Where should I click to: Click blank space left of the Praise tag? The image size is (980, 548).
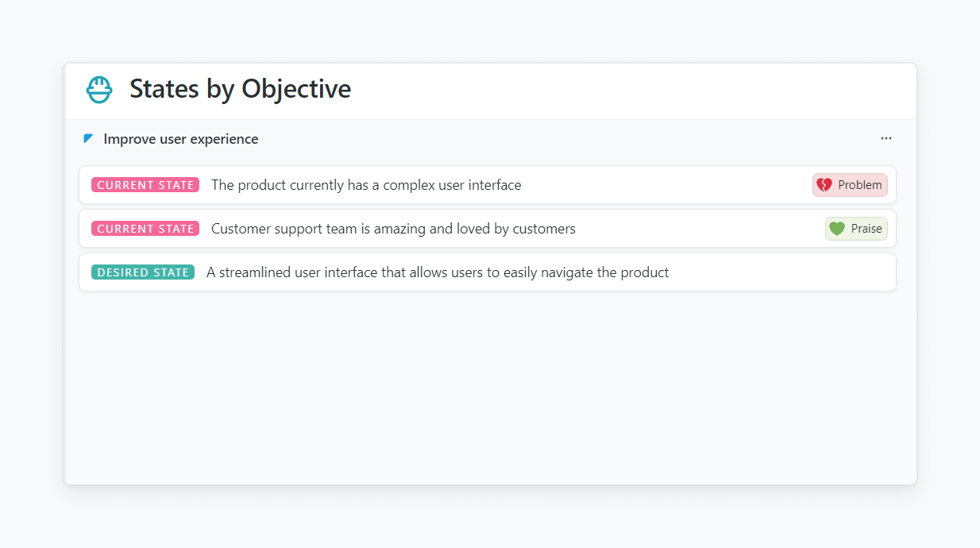(707, 229)
